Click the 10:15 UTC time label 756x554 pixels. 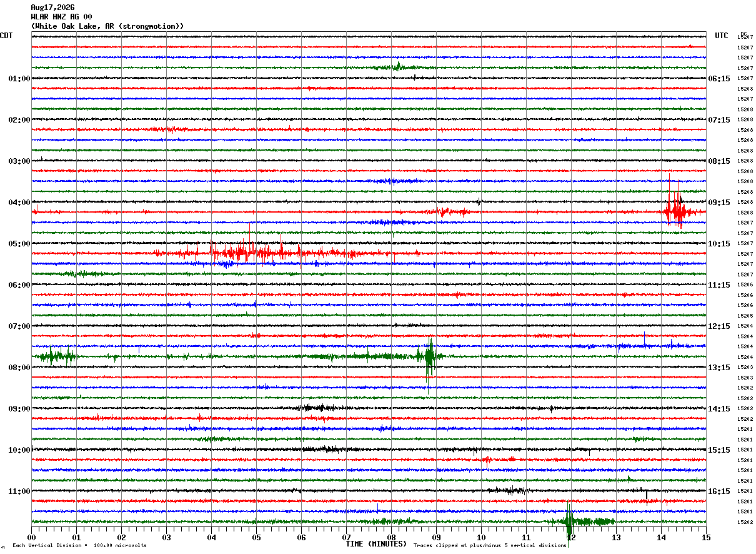click(719, 244)
